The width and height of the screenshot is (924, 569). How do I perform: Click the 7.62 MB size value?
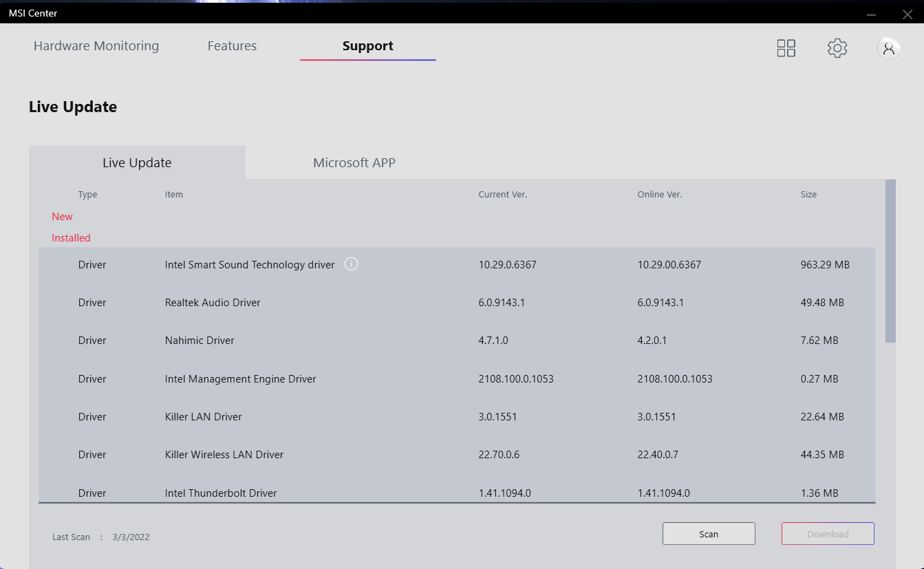point(819,341)
